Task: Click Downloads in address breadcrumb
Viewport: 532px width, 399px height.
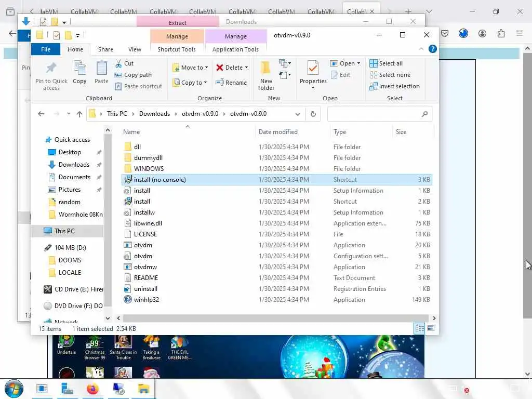Action: point(154,114)
